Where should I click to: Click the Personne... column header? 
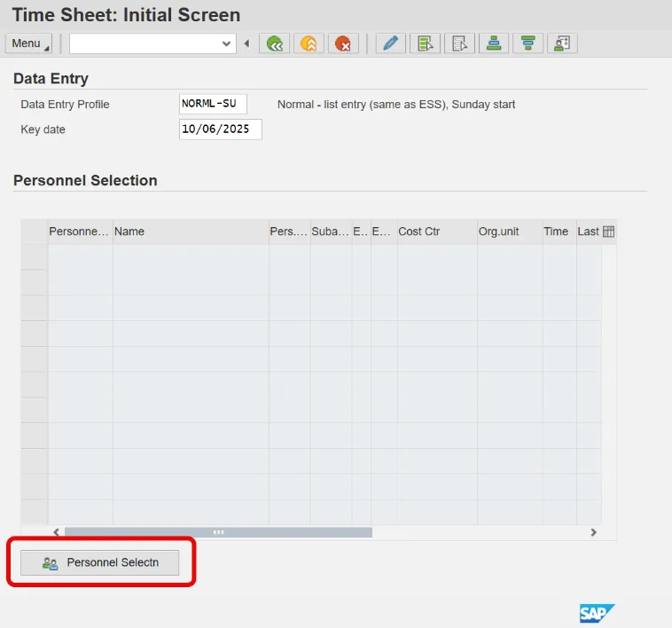click(80, 232)
